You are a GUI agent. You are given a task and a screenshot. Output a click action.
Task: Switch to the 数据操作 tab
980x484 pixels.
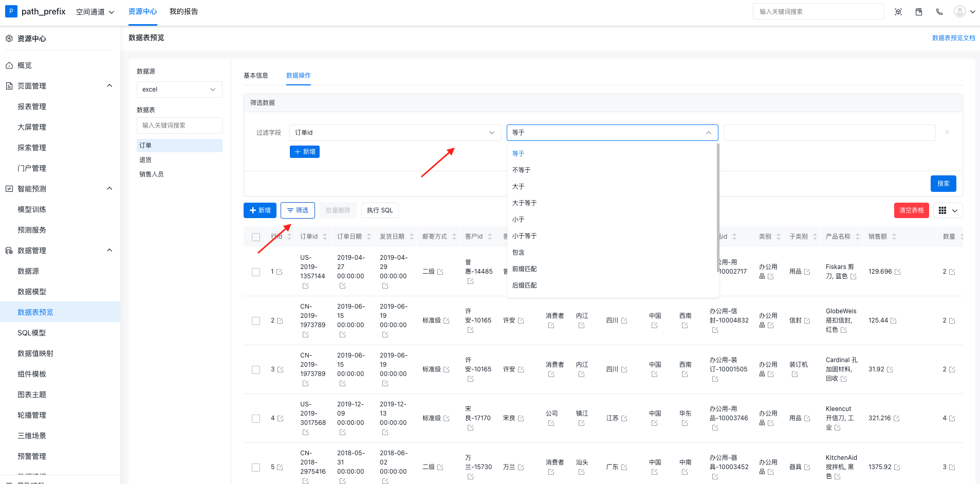point(299,76)
